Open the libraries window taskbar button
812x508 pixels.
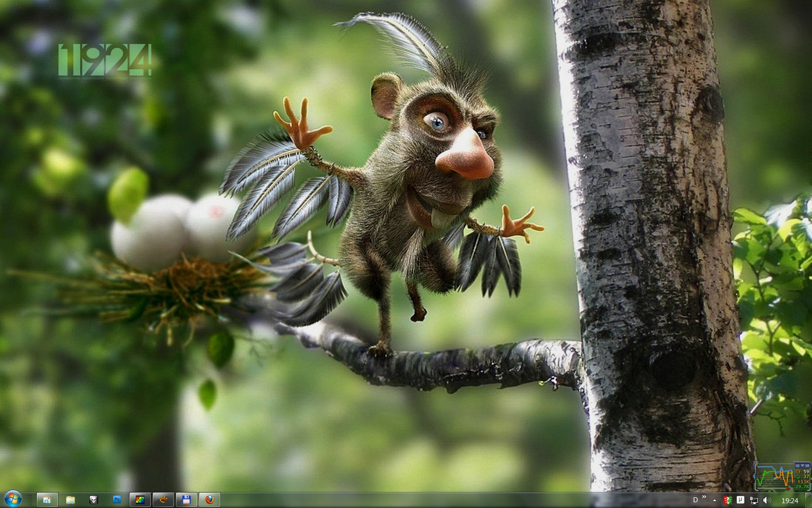coord(47,500)
